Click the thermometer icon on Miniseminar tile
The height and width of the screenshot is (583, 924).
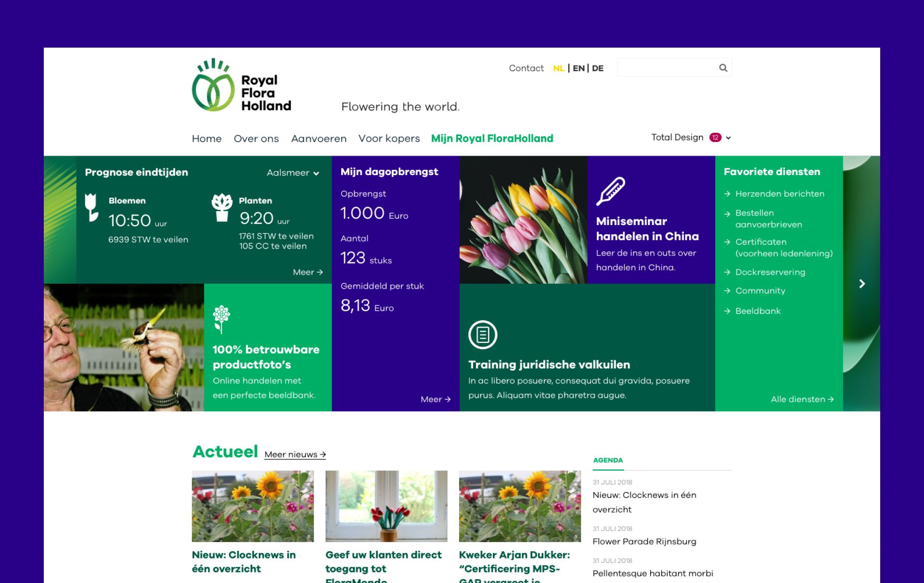(610, 191)
